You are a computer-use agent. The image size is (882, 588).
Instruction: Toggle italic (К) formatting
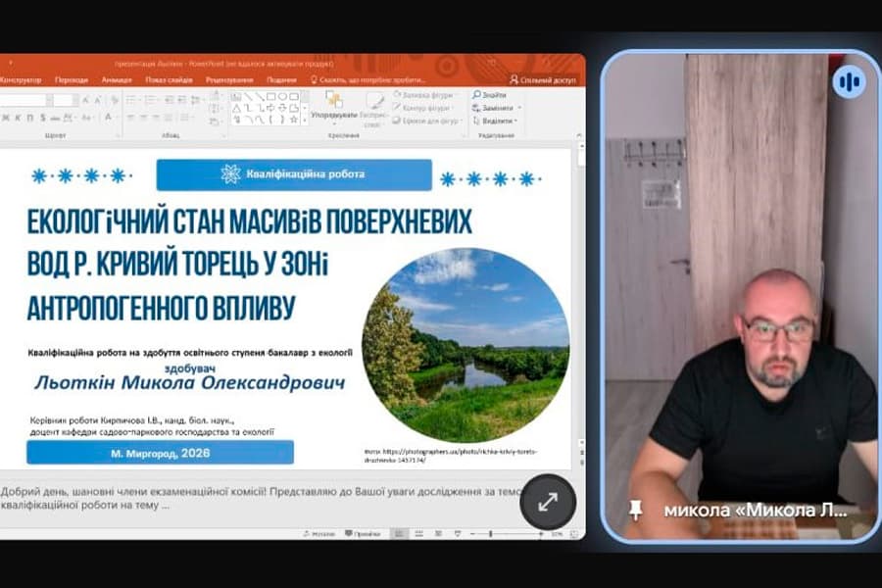point(18,118)
